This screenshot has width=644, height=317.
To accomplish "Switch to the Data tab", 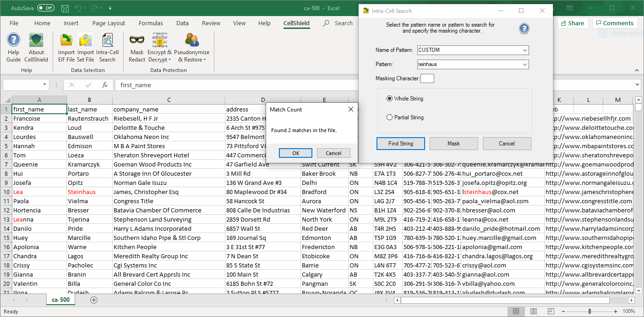I will tap(182, 23).
